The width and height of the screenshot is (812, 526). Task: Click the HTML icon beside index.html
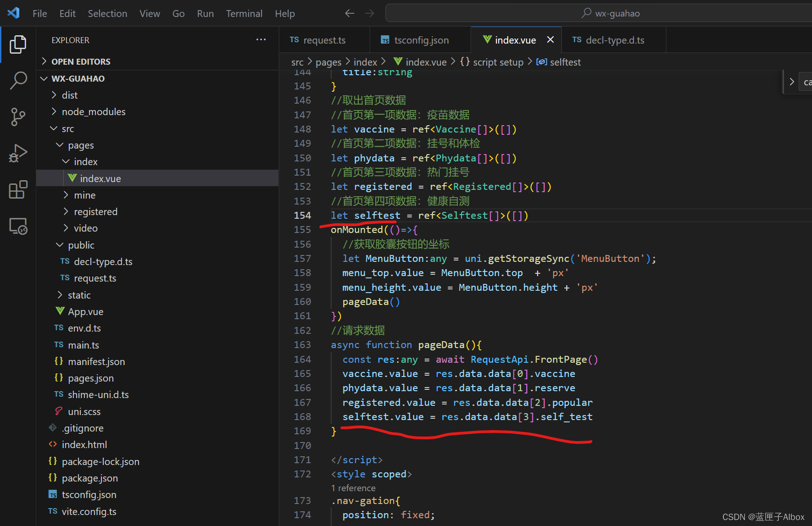53,444
